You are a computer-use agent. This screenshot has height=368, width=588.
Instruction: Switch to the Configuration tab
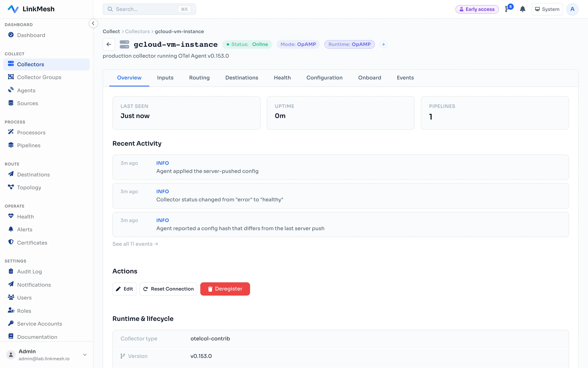pyautogui.click(x=324, y=78)
